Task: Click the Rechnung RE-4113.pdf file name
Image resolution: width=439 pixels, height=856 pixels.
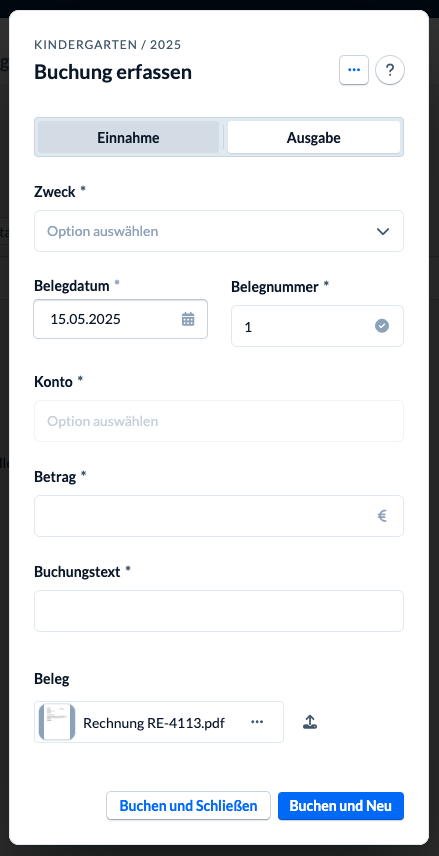Action: (154, 723)
